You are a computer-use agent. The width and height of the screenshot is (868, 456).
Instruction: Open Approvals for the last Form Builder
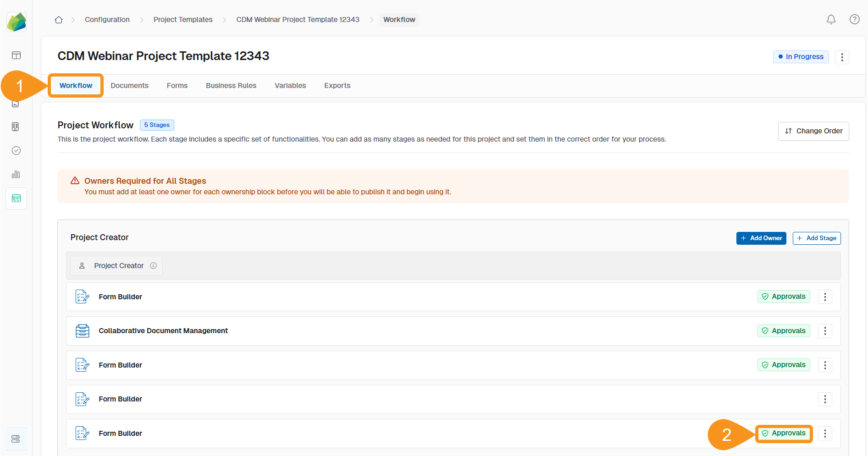pos(784,433)
